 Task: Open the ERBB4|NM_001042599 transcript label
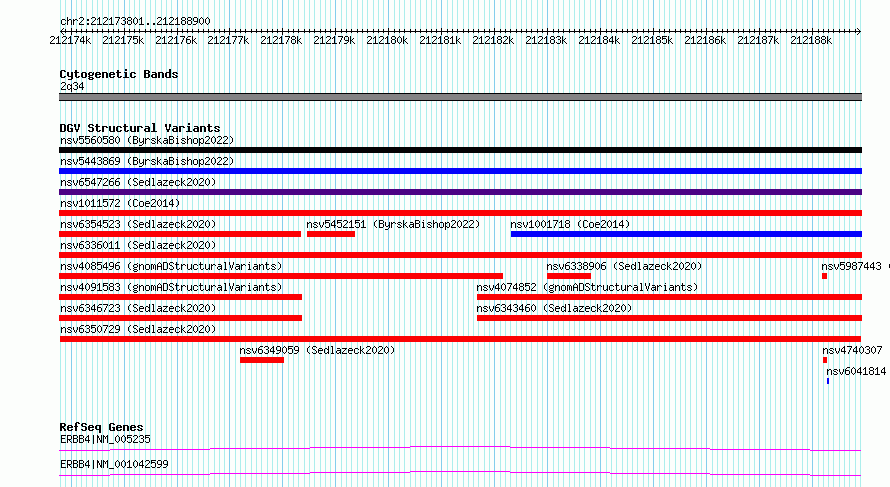tap(114, 464)
